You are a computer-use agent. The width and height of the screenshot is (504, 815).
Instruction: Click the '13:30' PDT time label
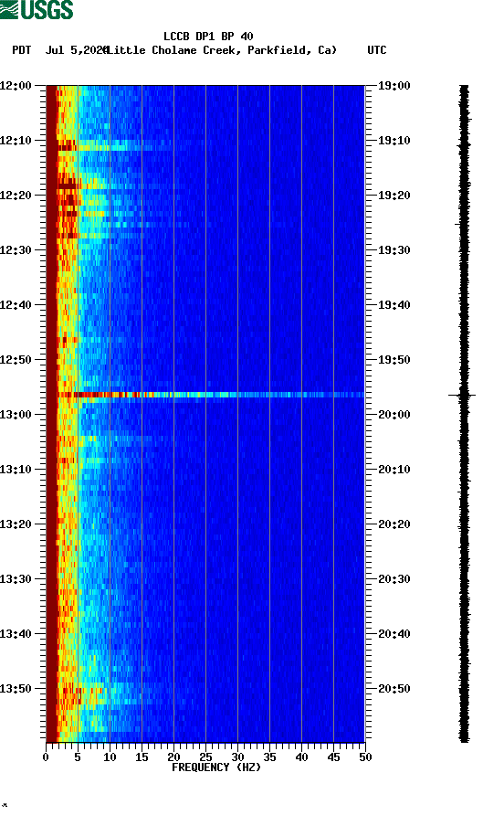coord(16,579)
